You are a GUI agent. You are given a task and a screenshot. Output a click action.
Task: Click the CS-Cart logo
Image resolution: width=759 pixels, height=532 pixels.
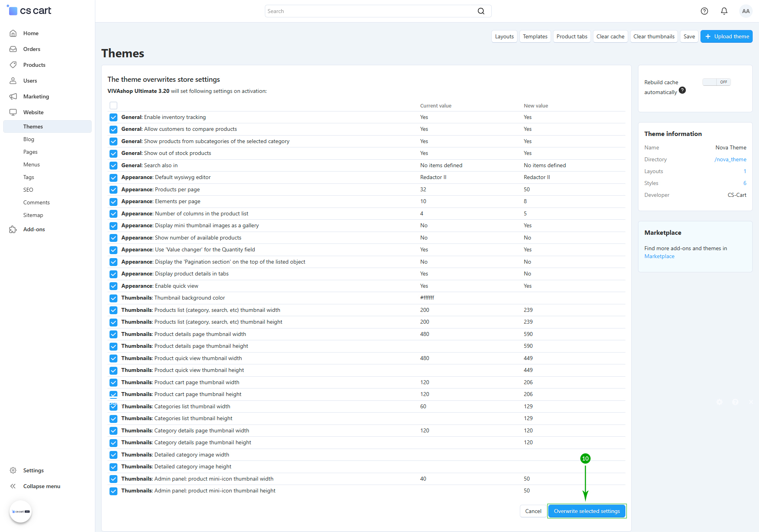tap(30, 11)
